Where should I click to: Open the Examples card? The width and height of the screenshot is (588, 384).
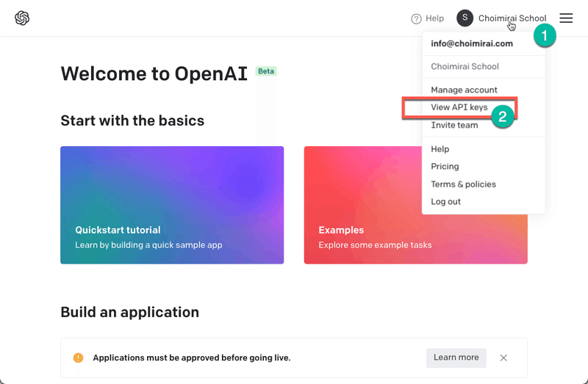415,205
